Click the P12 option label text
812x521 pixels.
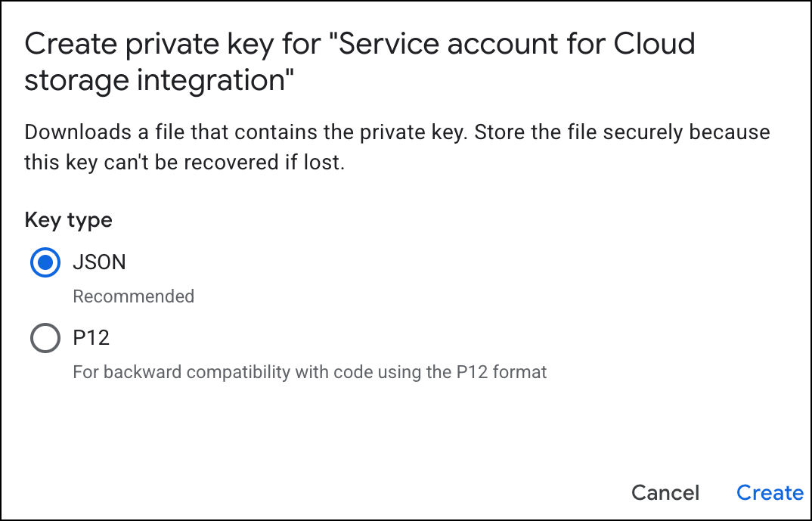91,338
